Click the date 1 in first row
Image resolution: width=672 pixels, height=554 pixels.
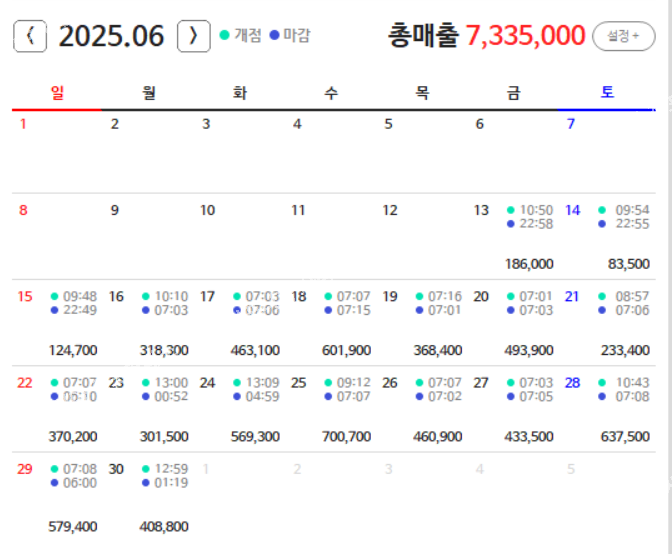(24, 124)
